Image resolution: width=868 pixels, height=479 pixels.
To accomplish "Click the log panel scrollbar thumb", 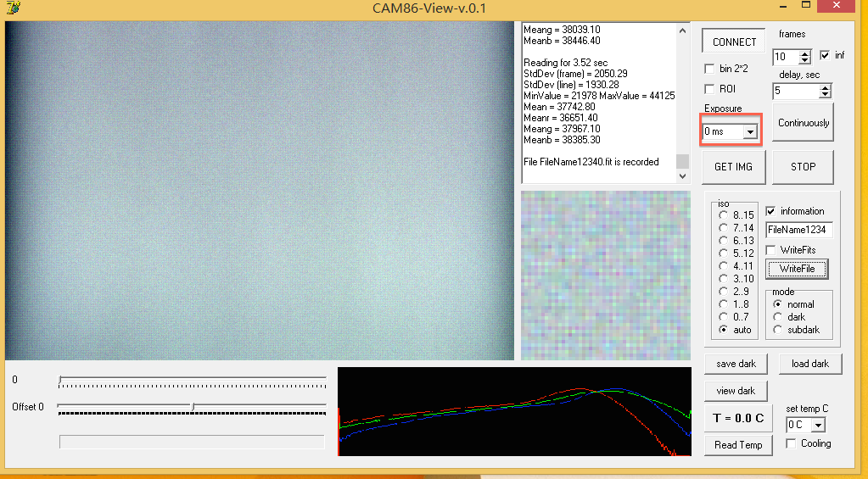I will coord(682,161).
